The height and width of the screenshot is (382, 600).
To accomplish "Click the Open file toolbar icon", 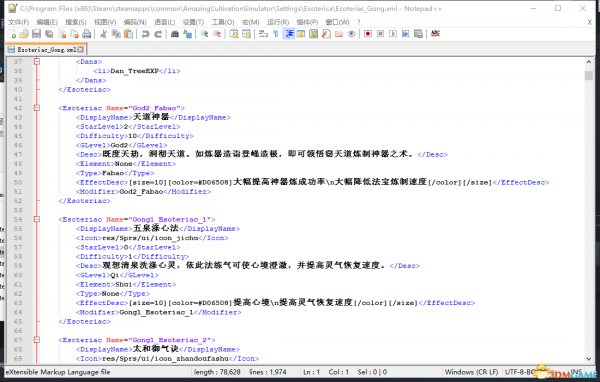I will coord(24,34).
